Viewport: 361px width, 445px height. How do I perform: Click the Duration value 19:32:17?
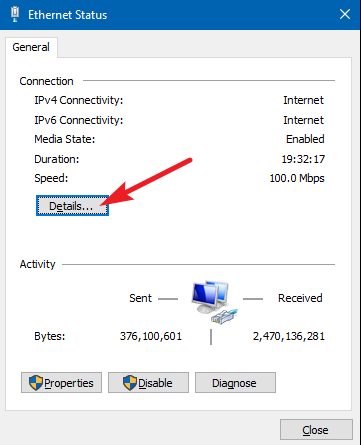pyautogui.click(x=303, y=159)
